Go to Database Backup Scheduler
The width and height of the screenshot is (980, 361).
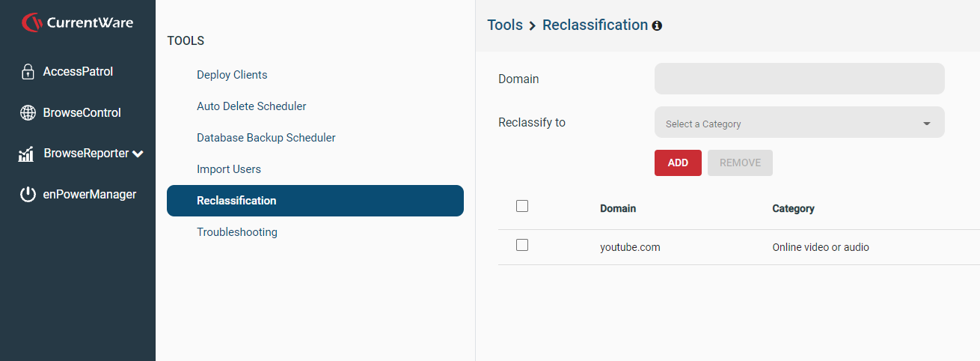coord(266,138)
